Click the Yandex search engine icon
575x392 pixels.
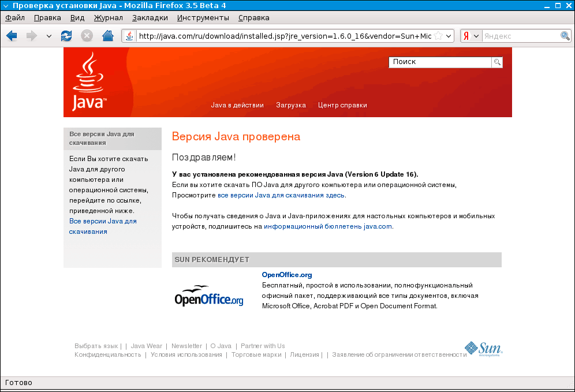pos(466,36)
